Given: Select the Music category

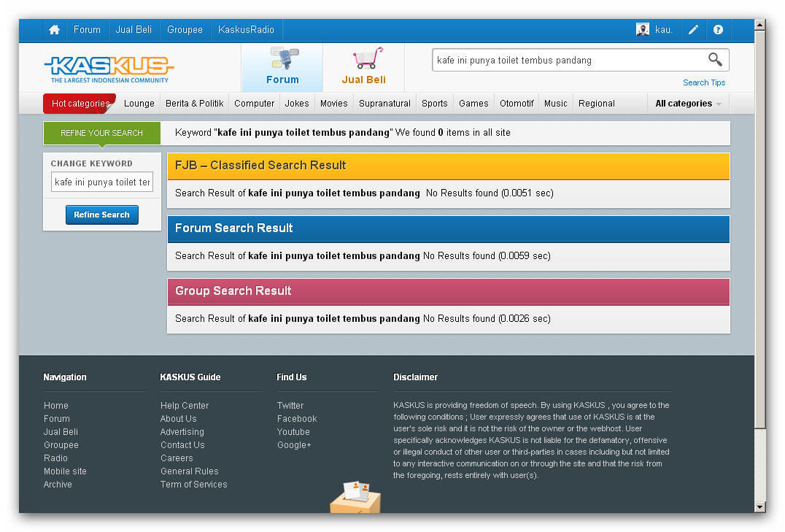Looking at the screenshot, I should click(x=556, y=104).
